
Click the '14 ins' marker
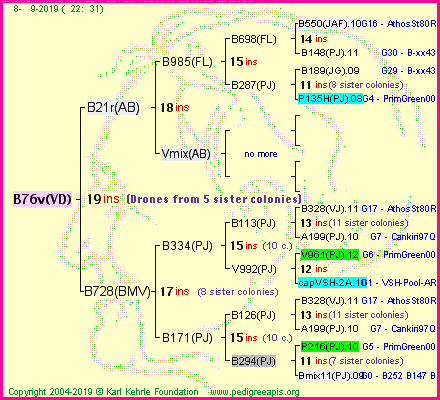(314, 39)
